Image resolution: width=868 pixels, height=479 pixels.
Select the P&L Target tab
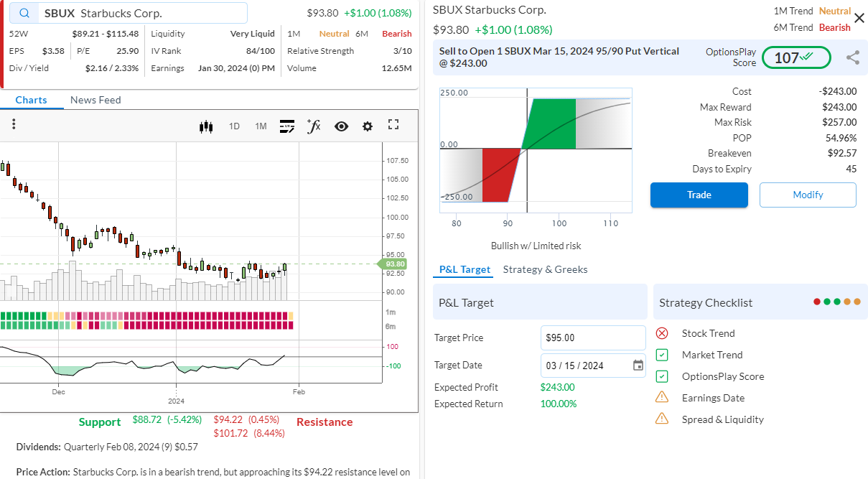465,269
